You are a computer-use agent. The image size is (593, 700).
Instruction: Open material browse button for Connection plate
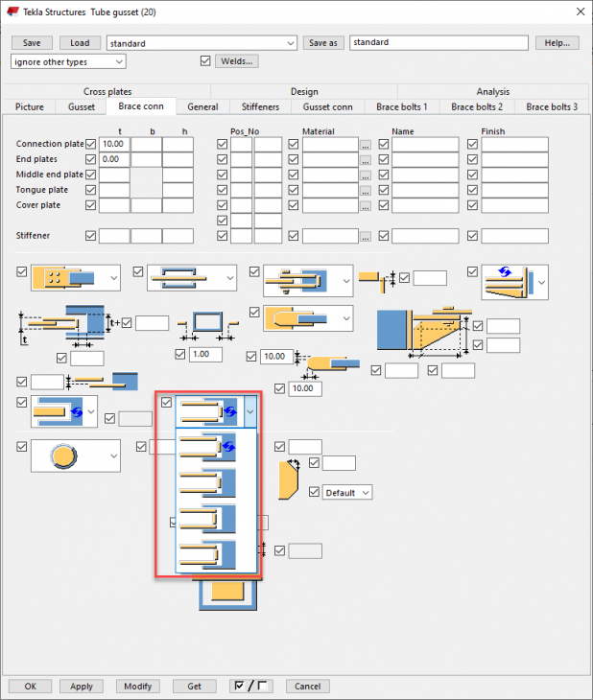[x=366, y=145]
